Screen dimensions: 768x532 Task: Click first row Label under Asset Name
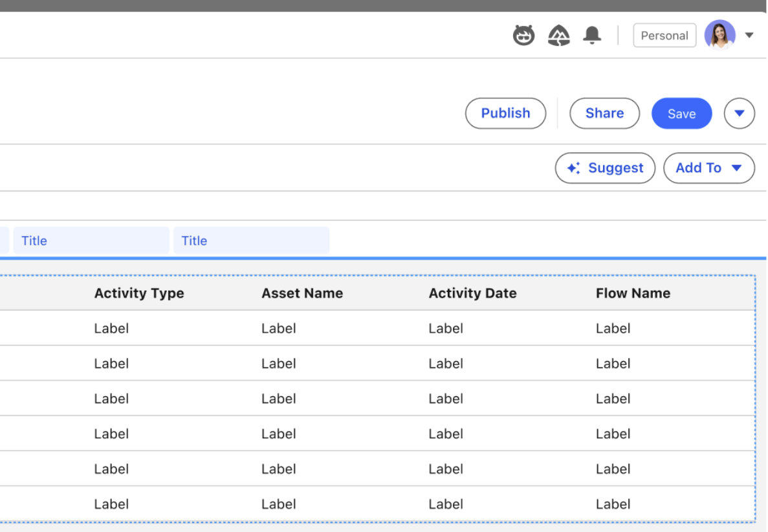(x=279, y=328)
